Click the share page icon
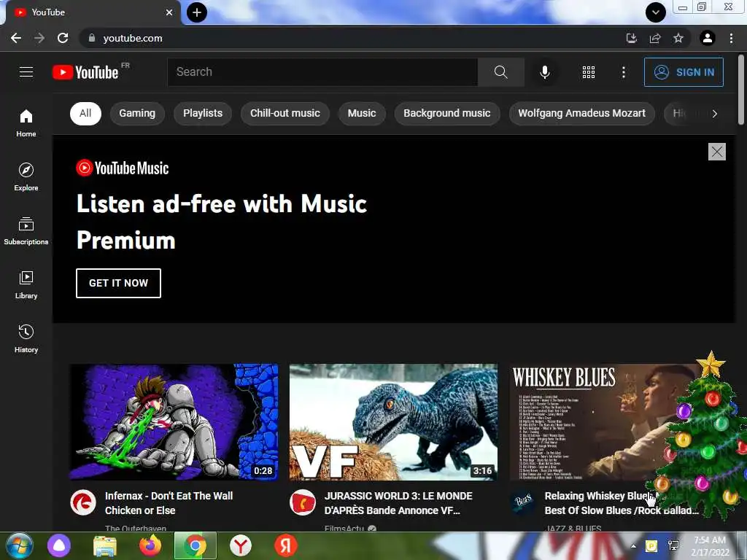This screenshot has width=747, height=560. 655,38
